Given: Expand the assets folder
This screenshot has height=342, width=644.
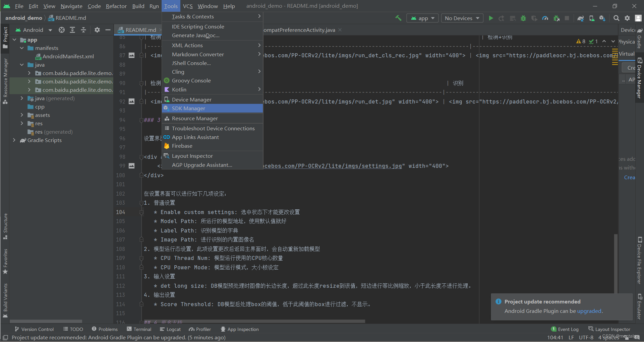Looking at the screenshot, I should pos(22,115).
